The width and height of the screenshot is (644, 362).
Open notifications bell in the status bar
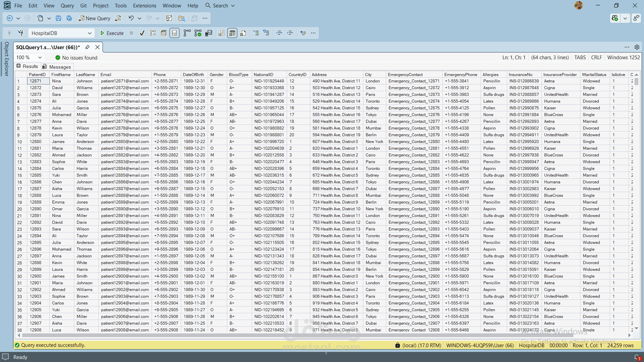(x=637, y=357)
